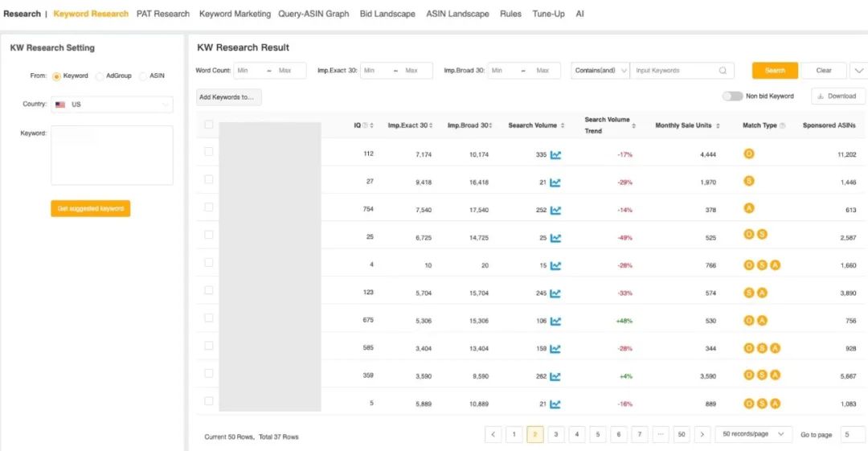Check the row with IQ 27
Viewport: 868px width, 451px height.
[209, 179]
